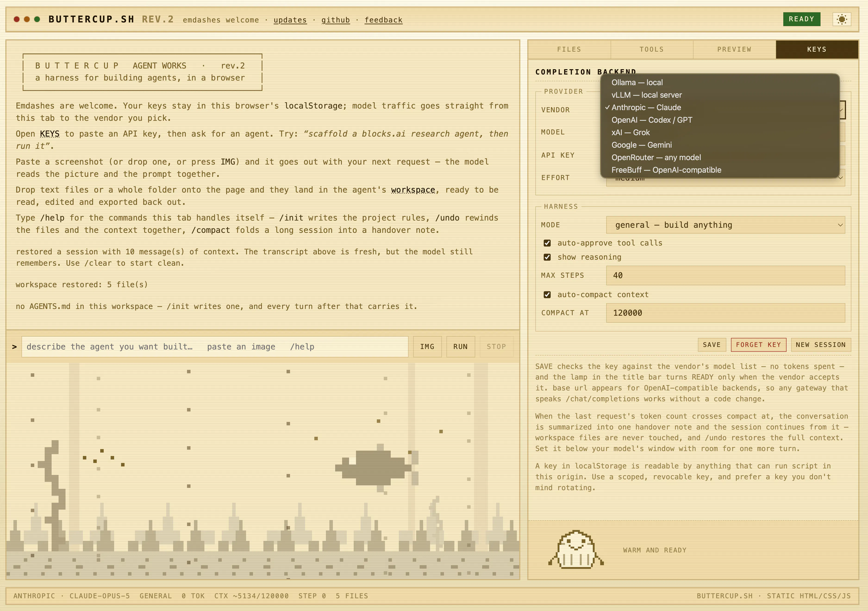
Task: Select OpenRouter — any model option
Action: (x=720, y=157)
